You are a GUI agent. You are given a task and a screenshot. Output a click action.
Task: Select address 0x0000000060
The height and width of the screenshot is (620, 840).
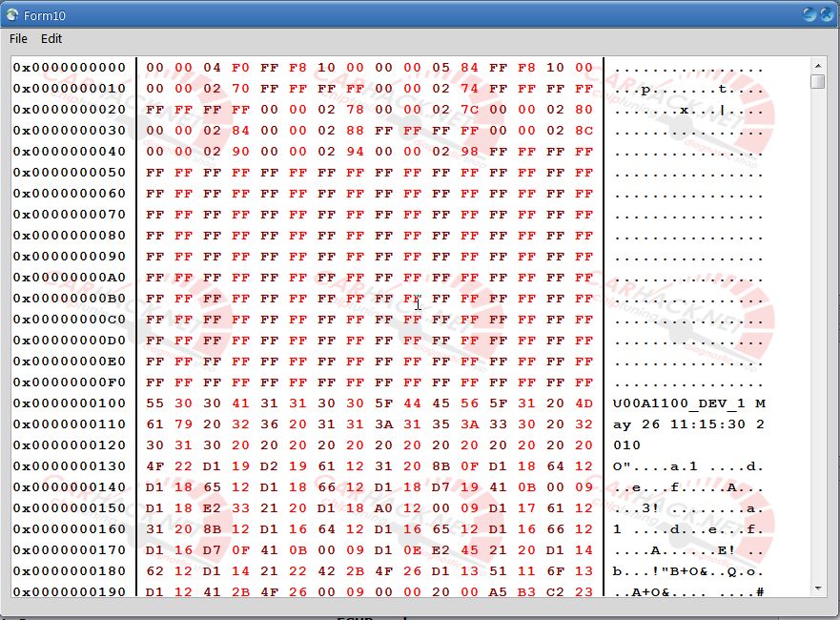[70, 194]
